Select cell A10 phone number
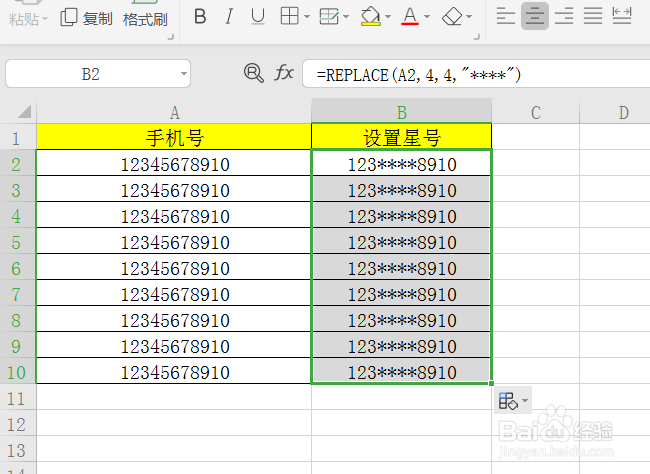This screenshot has height=474, width=650. pyautogui.click(x=174, y=371)
